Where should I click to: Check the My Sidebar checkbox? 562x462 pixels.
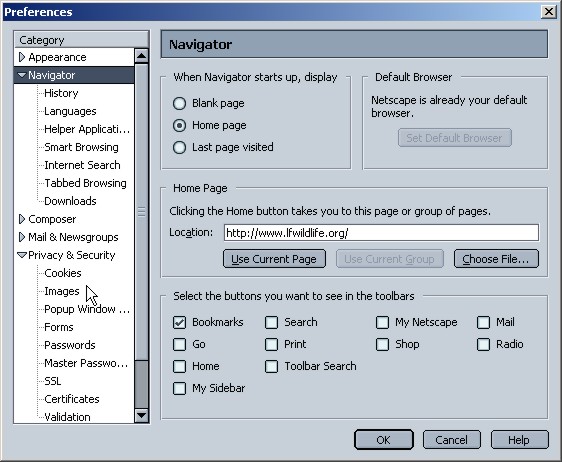179,388
